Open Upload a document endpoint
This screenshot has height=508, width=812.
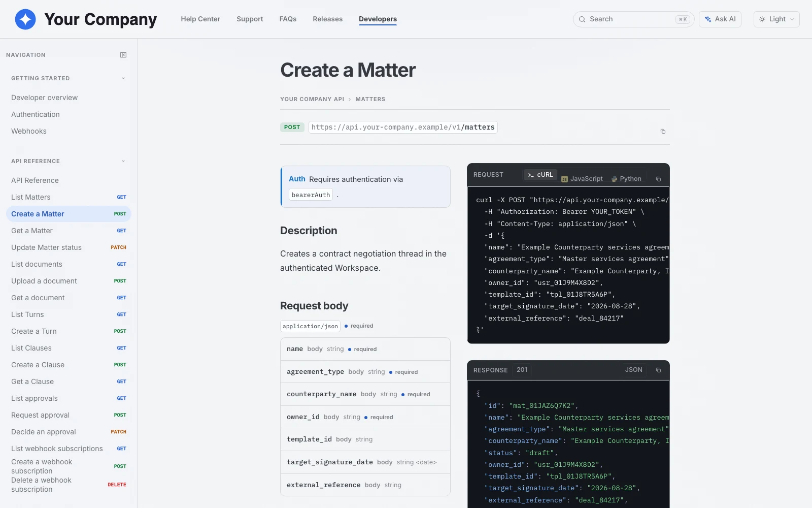[69, 281]
